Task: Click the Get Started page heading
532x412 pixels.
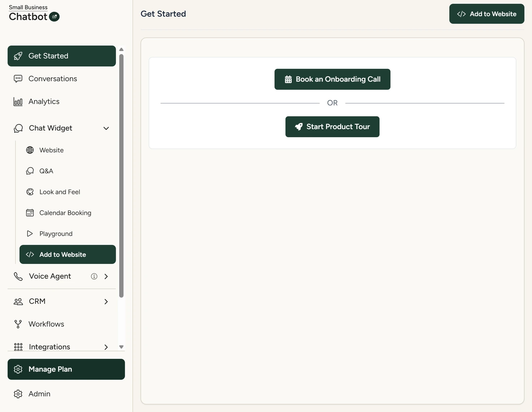Action: click(x=163, y=14)
